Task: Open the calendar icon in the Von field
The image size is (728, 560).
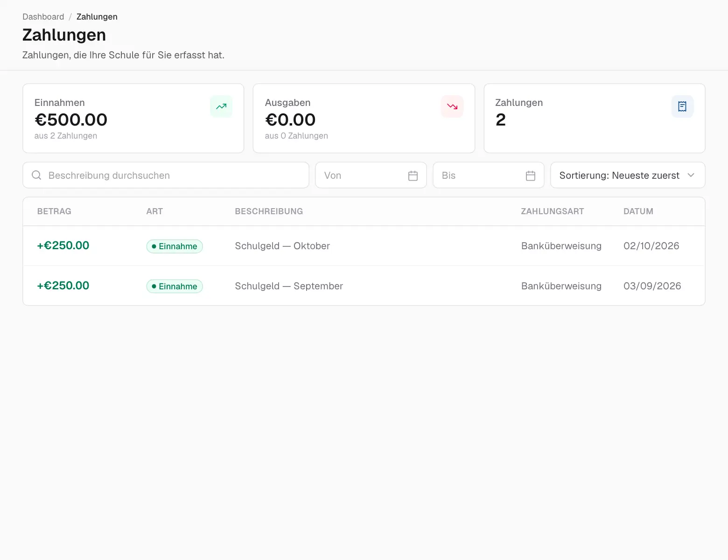Action: coord(413,175)
